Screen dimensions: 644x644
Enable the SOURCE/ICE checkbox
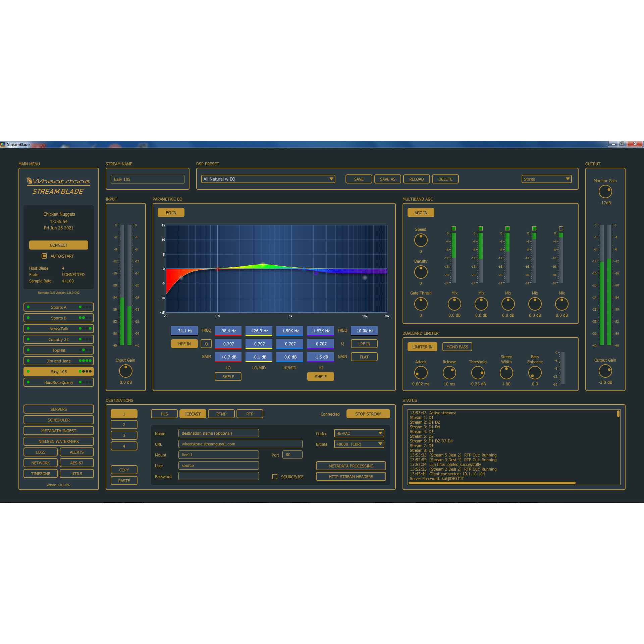[x=275, y=477]
